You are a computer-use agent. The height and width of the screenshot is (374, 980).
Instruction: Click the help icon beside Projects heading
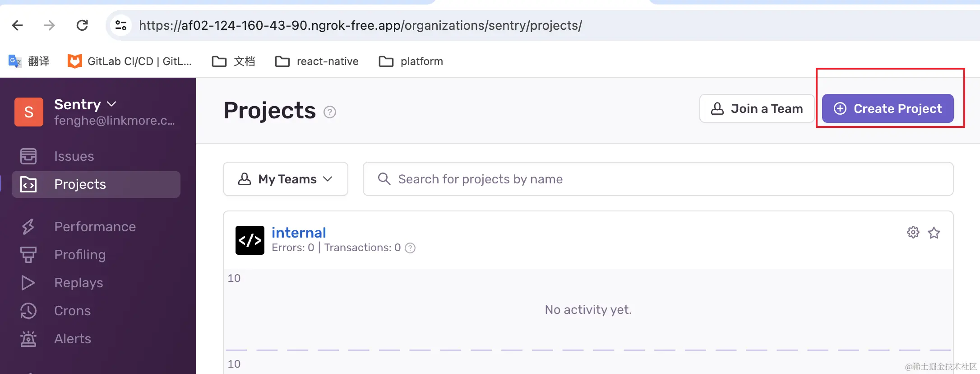pos(330,112)
